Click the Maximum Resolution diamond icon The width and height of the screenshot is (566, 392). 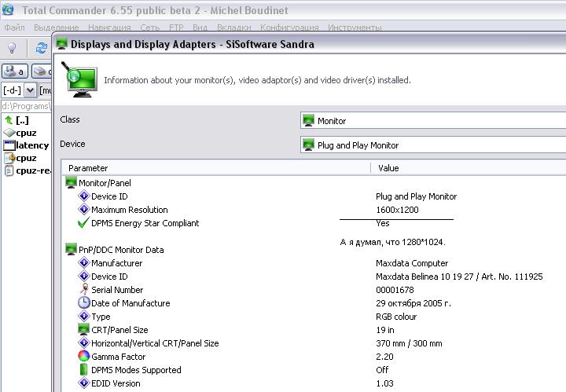coord(84,210)
